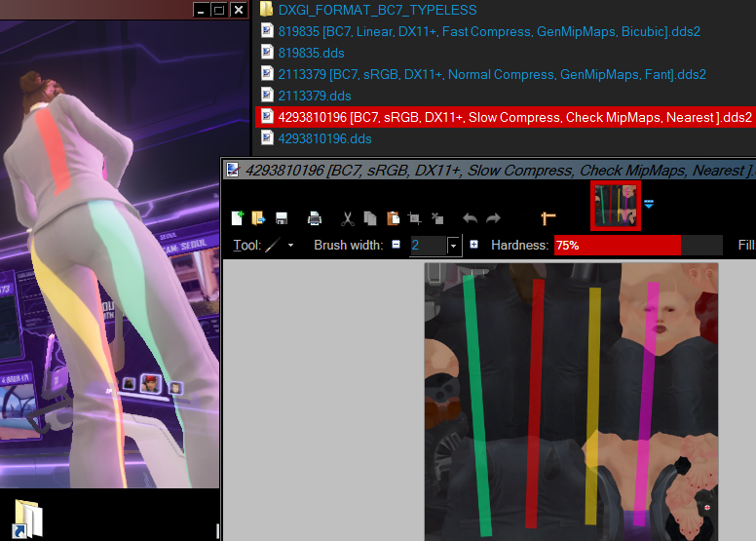
Task: Click the Undo arrow icon
Action: point(470,218)
